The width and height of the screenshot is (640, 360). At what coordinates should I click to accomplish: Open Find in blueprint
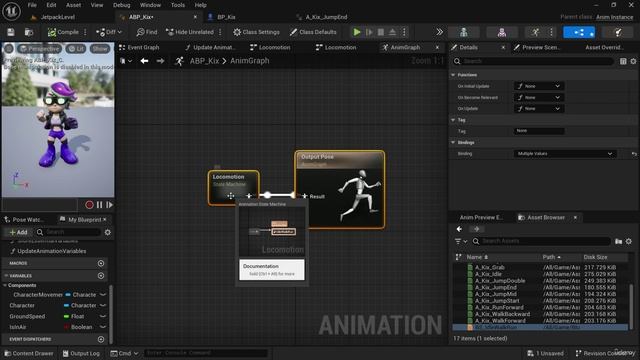click(x=147, y=32)
